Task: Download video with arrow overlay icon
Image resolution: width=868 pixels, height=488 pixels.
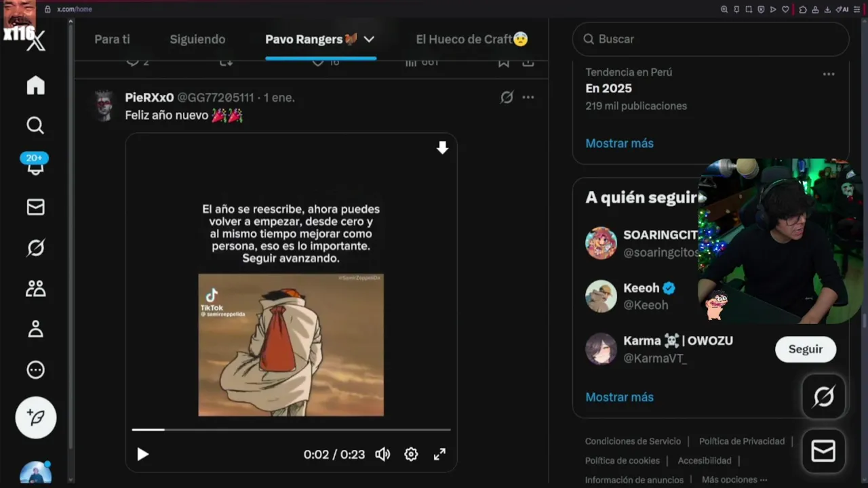Action: click(442, 148)
